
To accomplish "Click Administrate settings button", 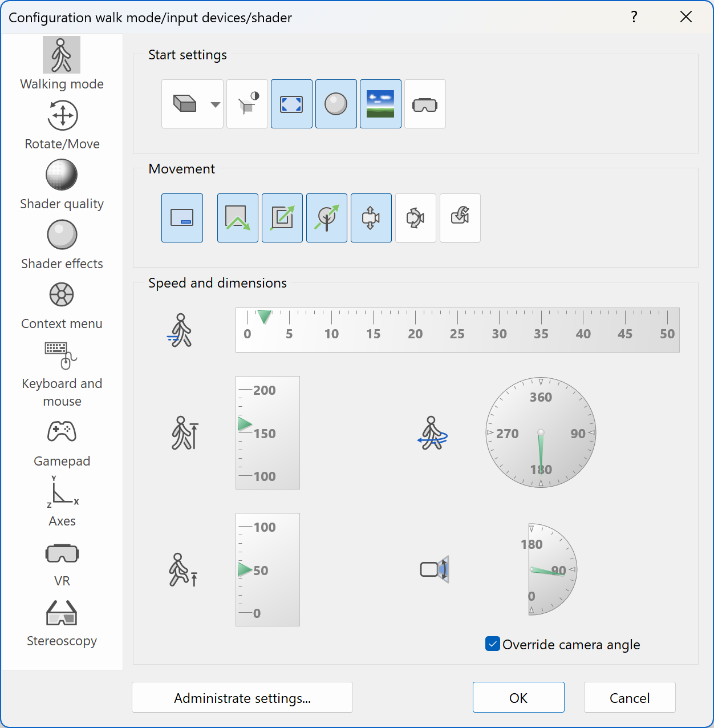I will [242, 698].
